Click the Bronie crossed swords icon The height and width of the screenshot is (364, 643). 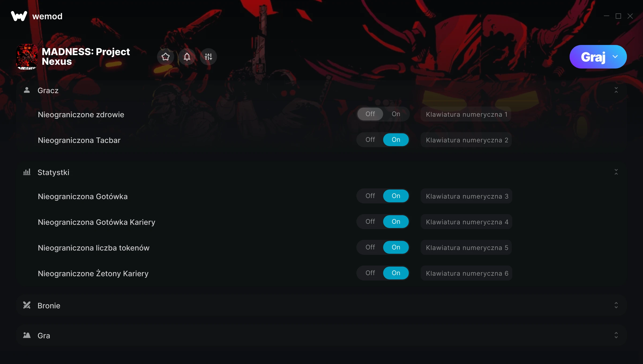pyautogui.click(x=27, y=305)
